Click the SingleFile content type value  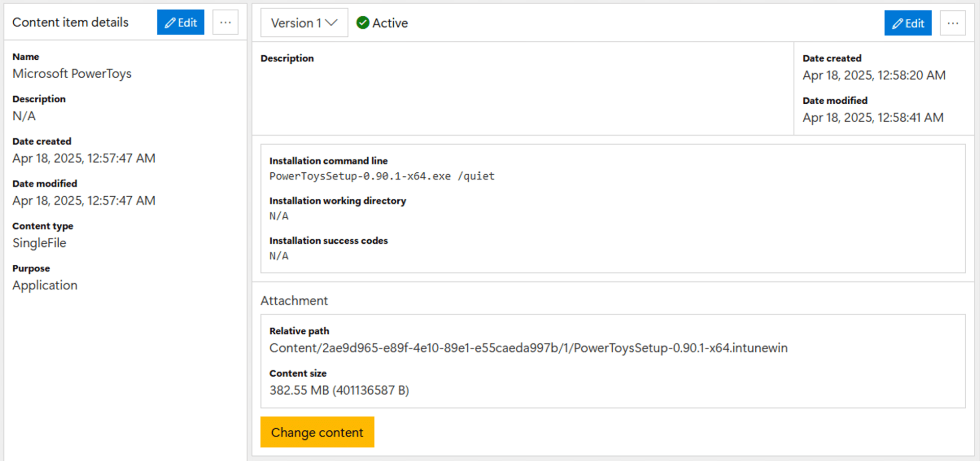point(39,243)
